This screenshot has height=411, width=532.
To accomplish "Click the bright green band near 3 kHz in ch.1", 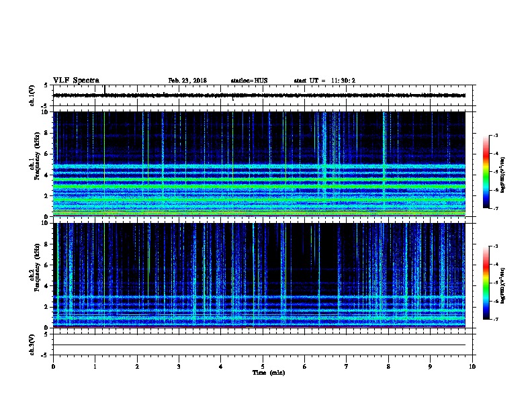I will pyautogui.click(x=259, y=186).
